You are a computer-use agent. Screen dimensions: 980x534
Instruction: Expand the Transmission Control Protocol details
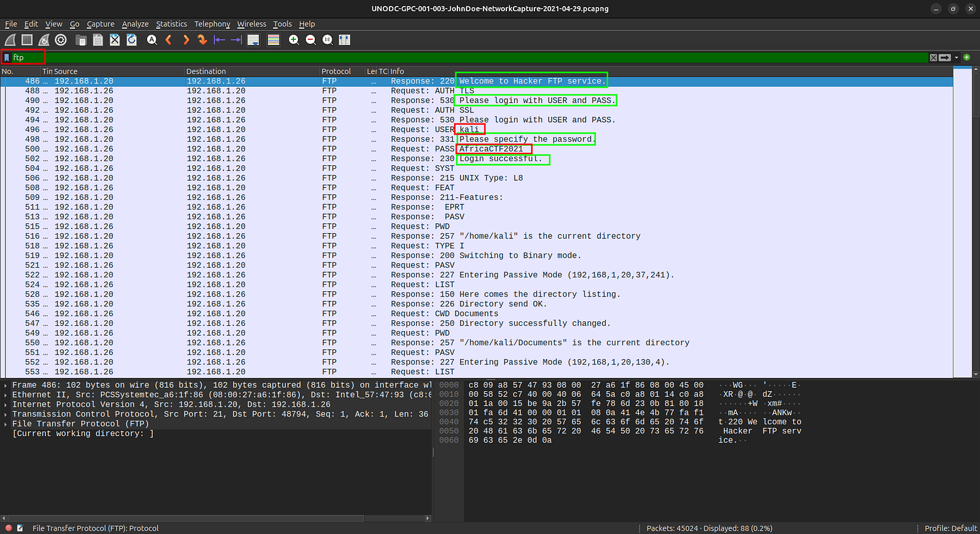pos(6,414)
